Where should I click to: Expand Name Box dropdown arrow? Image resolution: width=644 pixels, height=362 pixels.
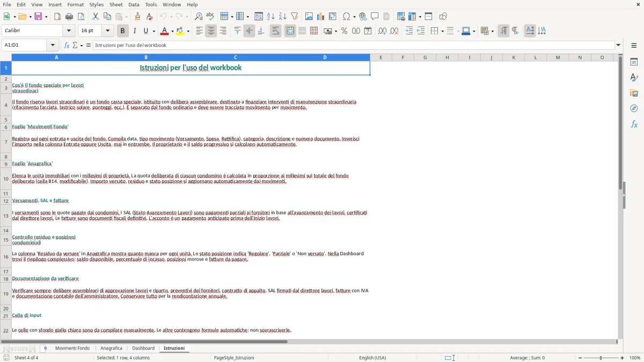(x=53, y=45)
